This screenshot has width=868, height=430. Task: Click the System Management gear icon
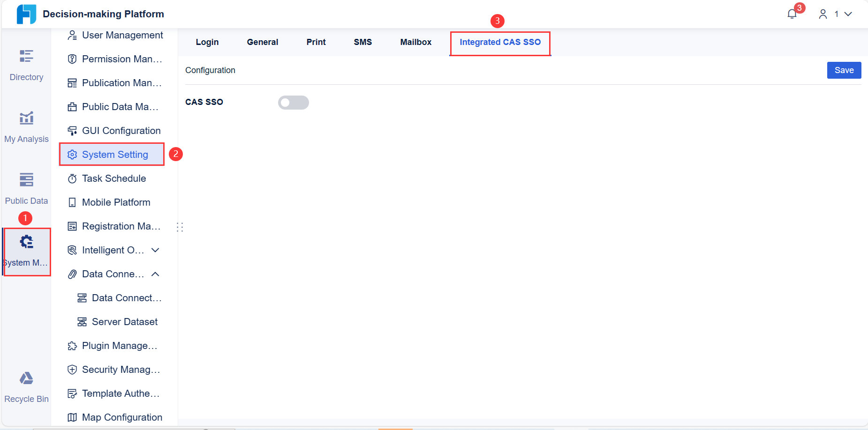[x=26, y=241]
